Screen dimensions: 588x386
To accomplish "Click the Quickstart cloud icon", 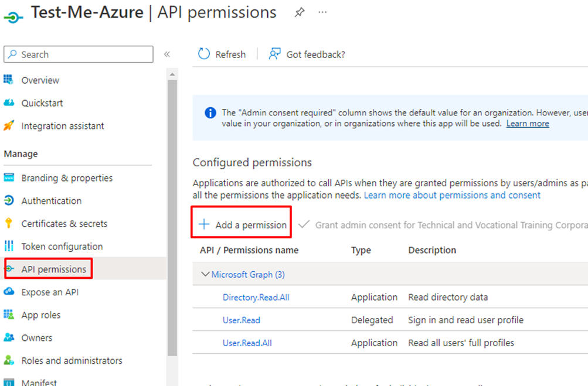I will [9, 103].
